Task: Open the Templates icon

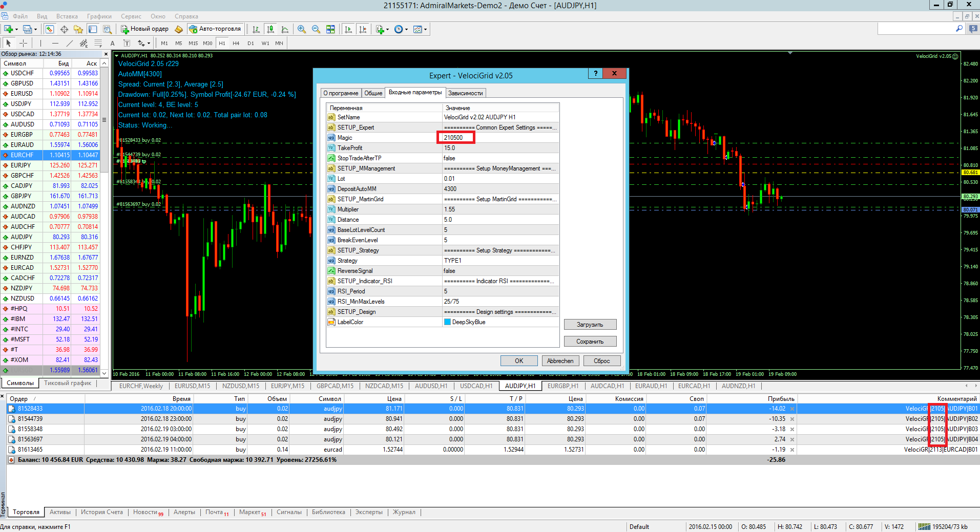Action: coord(418,29)
